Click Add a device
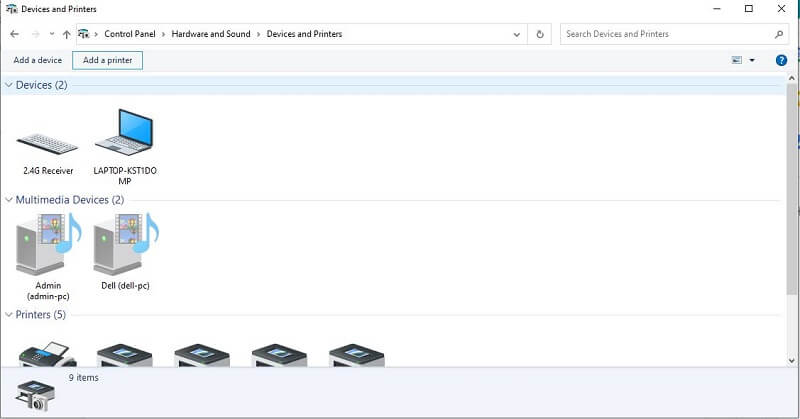The width and height of the screenshot is (800, 419). [38, 60]
